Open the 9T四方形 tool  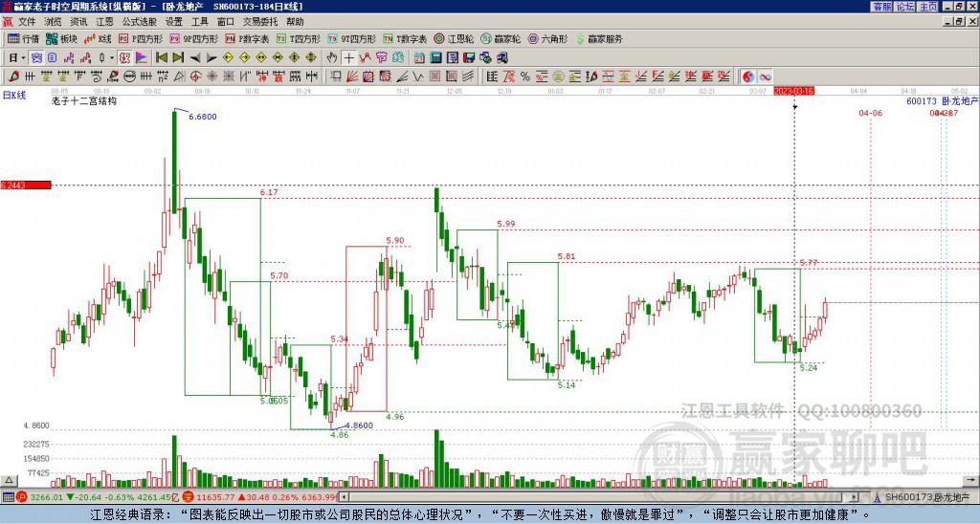tap(352, 38)
